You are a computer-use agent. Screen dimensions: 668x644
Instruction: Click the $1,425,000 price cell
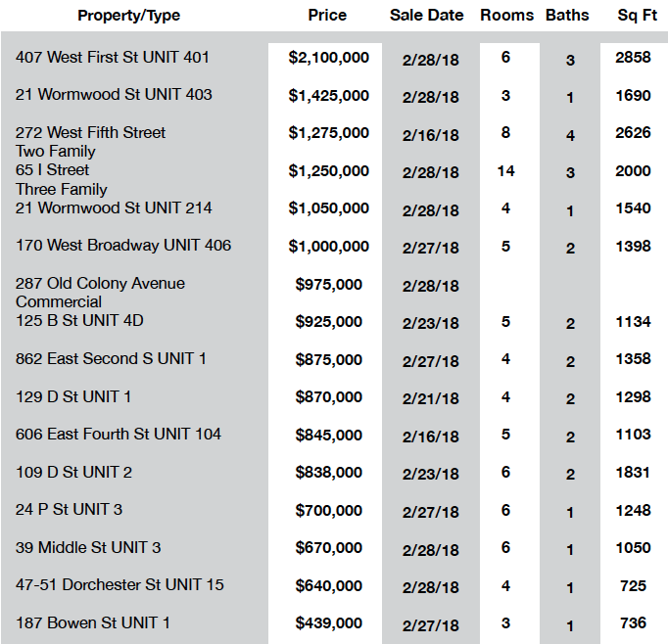point(328,95)
